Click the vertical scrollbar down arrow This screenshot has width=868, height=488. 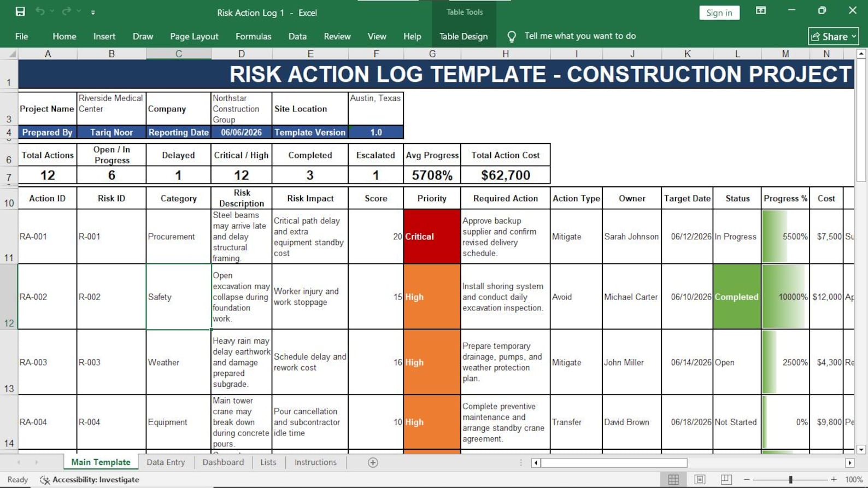pyautogui.click(x=861, y=450)
